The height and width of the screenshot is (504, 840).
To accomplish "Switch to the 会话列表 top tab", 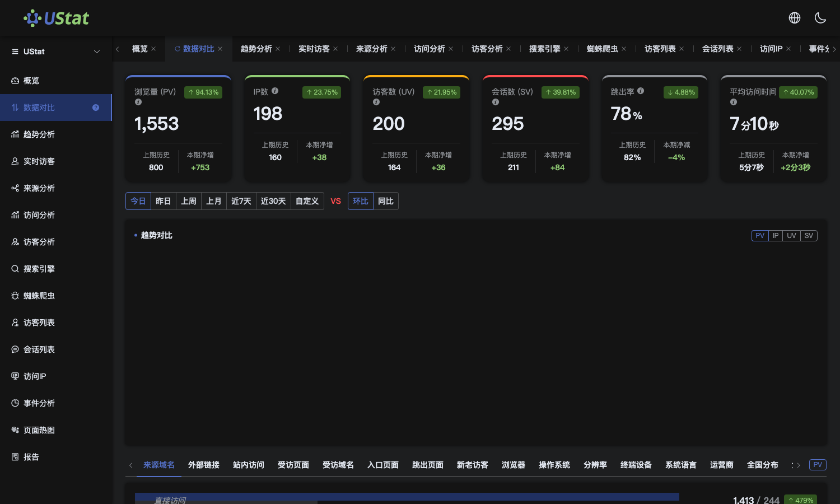I will [717, 49].
